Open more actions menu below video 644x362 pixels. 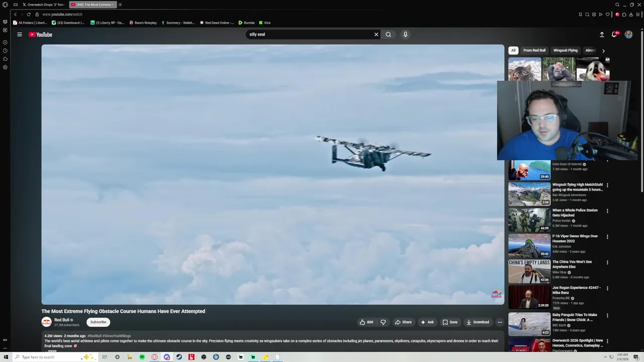pos(500,322)
